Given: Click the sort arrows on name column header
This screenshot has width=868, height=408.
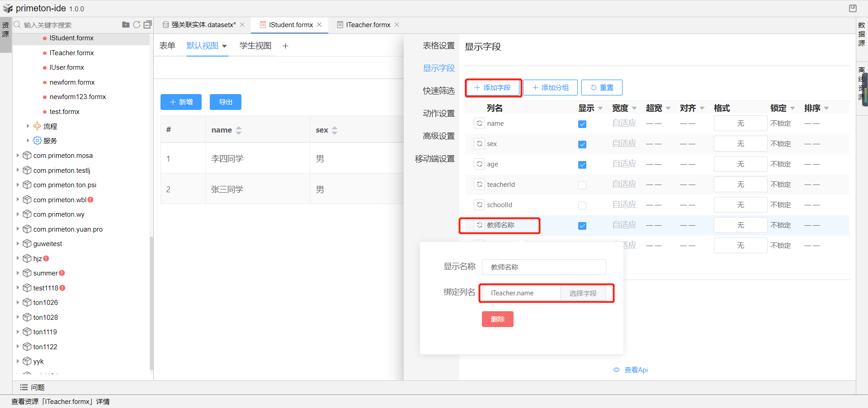Looking at the screenshot, I should click(239, 130).
